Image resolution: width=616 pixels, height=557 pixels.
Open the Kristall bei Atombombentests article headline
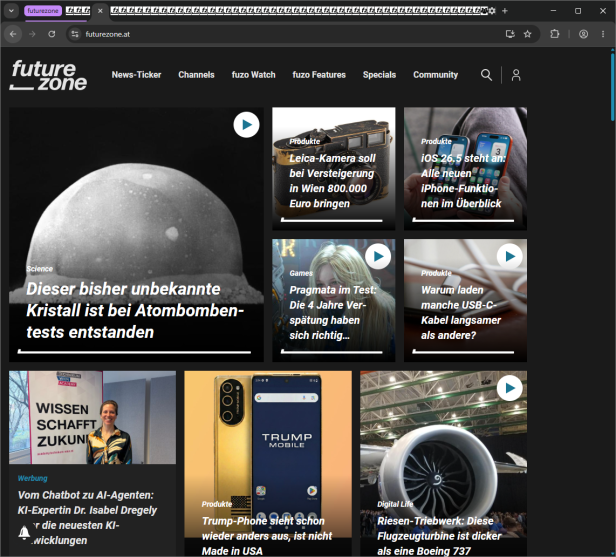(135, 310)
